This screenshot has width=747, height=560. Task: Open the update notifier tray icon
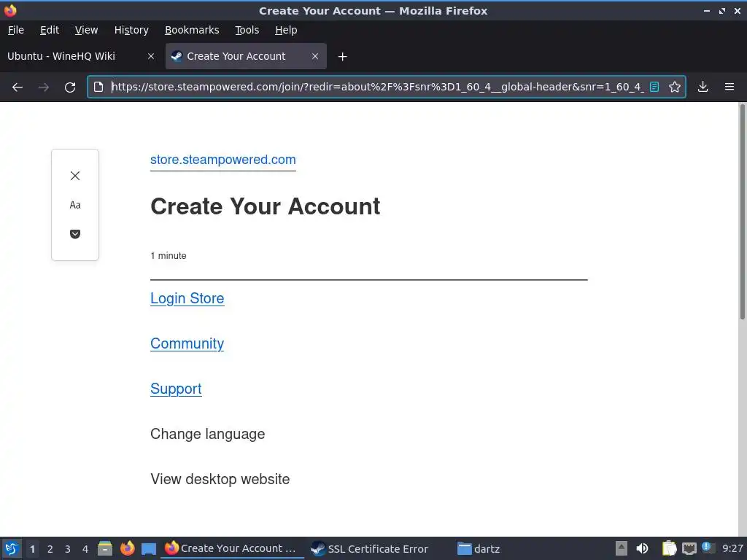click(x=708, y=548)
